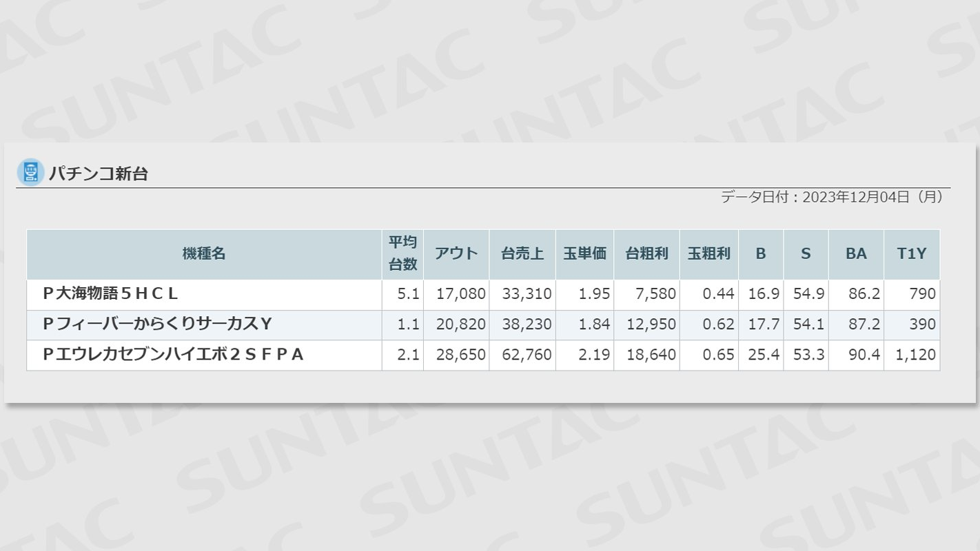Select the Ｐ大海物語５ＨＣＬ row name
The width and height of the screenshot is (980, 551).
point(110,294)
